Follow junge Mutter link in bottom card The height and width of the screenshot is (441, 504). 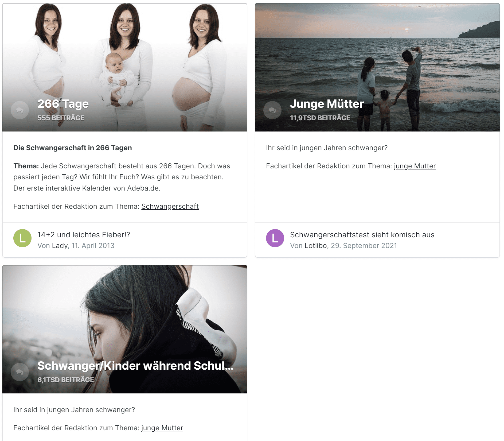tap(162, 428)
